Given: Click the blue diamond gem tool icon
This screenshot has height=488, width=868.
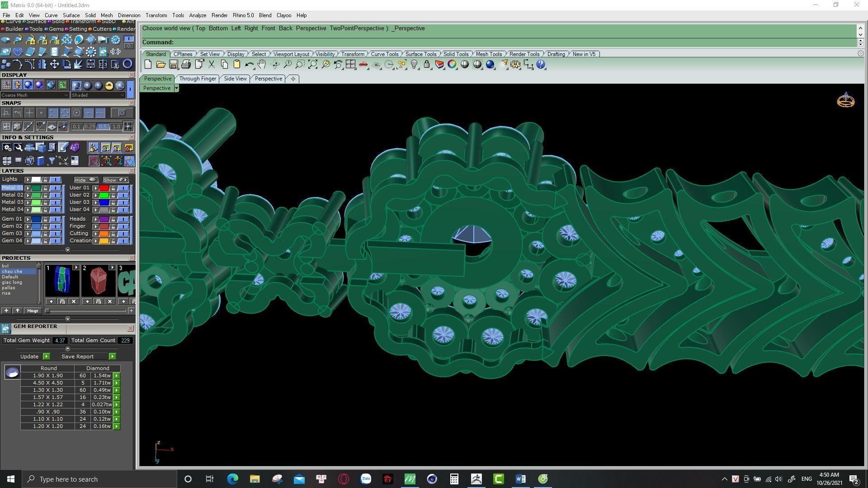Looking at the screenshot, I should click(18, 52).
